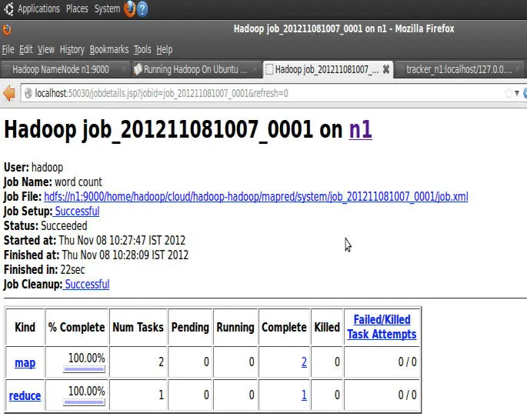Click map row 100.00% value
Screen dimensions: 527x420
pos(87,358)
